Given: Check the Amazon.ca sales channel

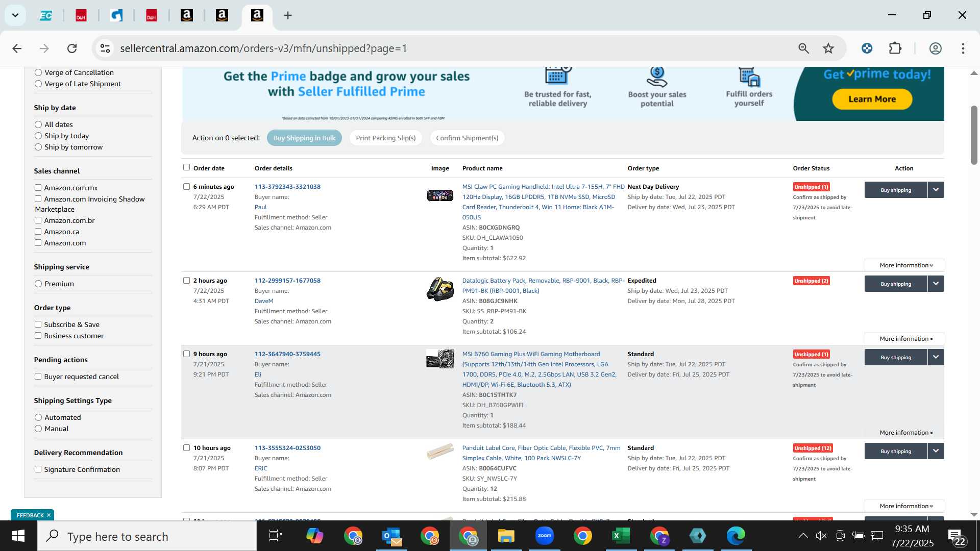Looking at the screenshot, I should pyautogui.click(x=38, y=232).
